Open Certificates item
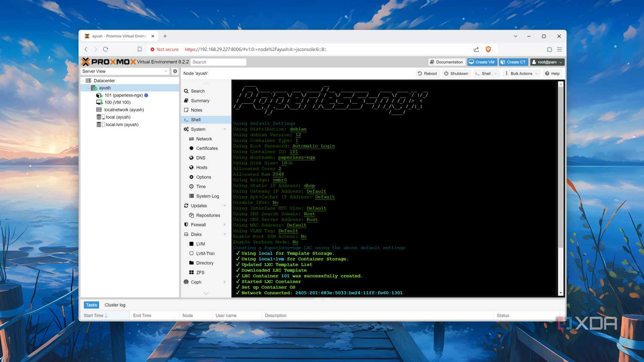The width and height of the screenshot is (644, 362). [x=206, y=148]
